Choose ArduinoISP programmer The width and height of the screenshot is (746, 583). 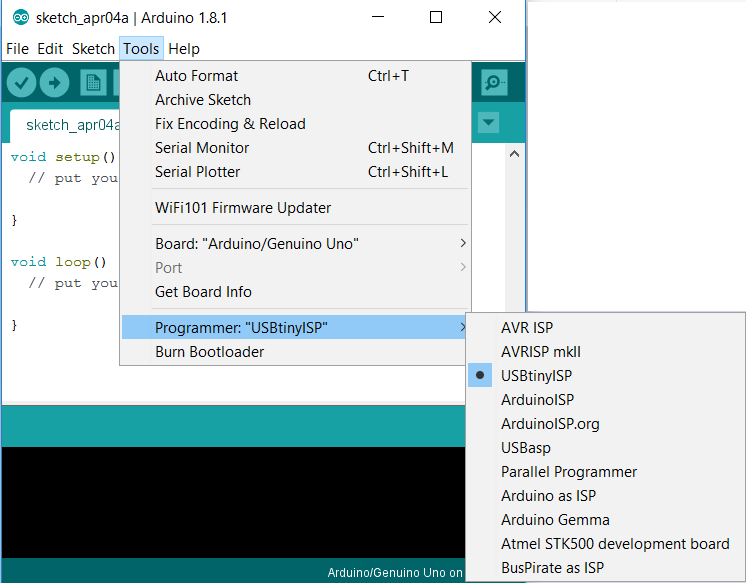(x=605, y=400)
